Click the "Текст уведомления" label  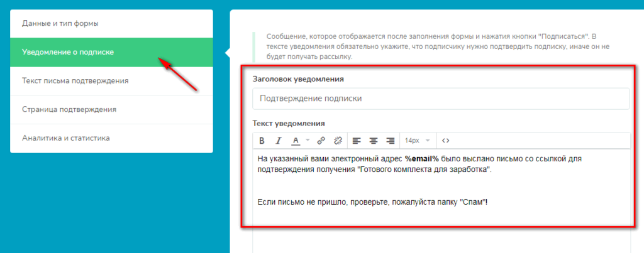point(289,123)
